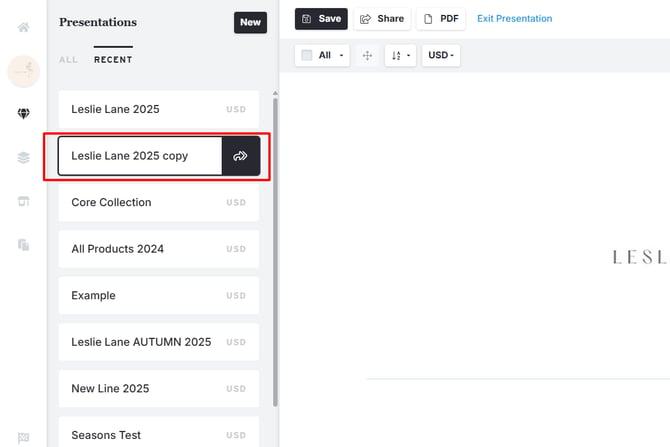This screenshot has width=670, height=447.
Task: Open the stacked layers sidebar icon
Action: pos(24,157)
